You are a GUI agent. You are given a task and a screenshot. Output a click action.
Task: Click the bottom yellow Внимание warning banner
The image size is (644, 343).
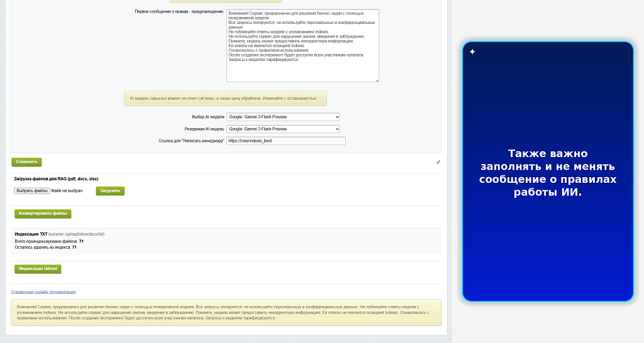tap(226, 313)
